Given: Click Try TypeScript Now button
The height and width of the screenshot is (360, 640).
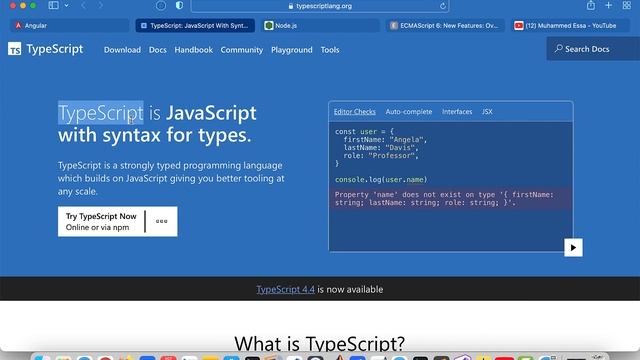Looking at the screenshot, I should [101, 221].
